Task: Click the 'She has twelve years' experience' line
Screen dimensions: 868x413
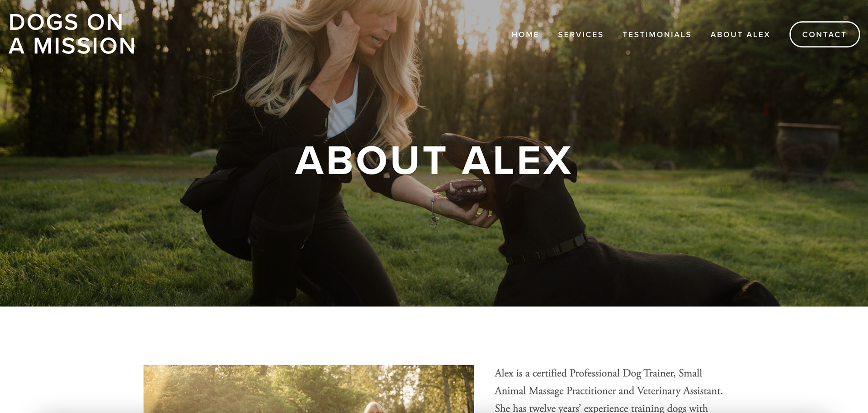Action: coord(601,408)
